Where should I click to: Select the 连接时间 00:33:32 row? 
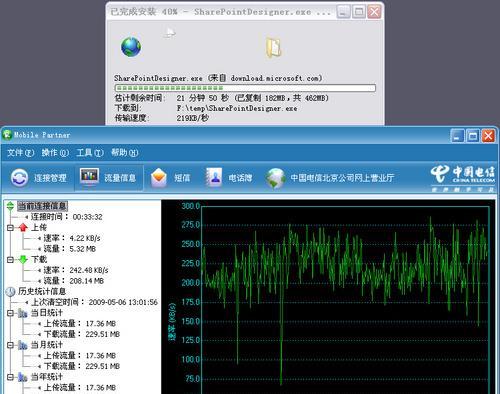coord(67,217)
